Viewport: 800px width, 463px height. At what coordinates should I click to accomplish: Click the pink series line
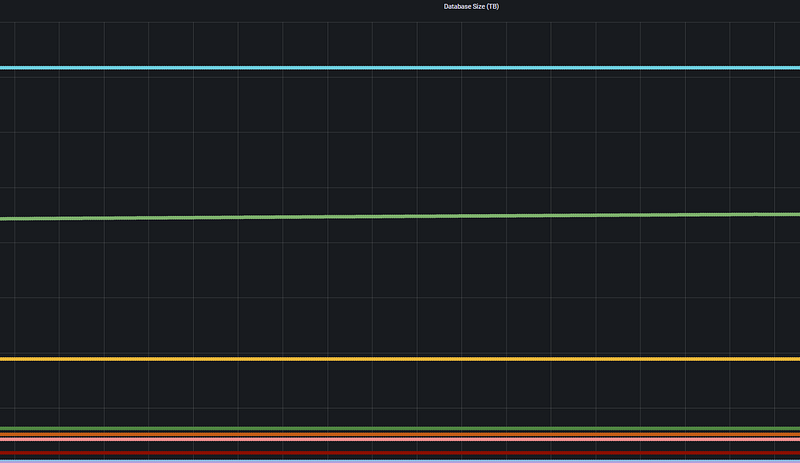pos(400,439)
